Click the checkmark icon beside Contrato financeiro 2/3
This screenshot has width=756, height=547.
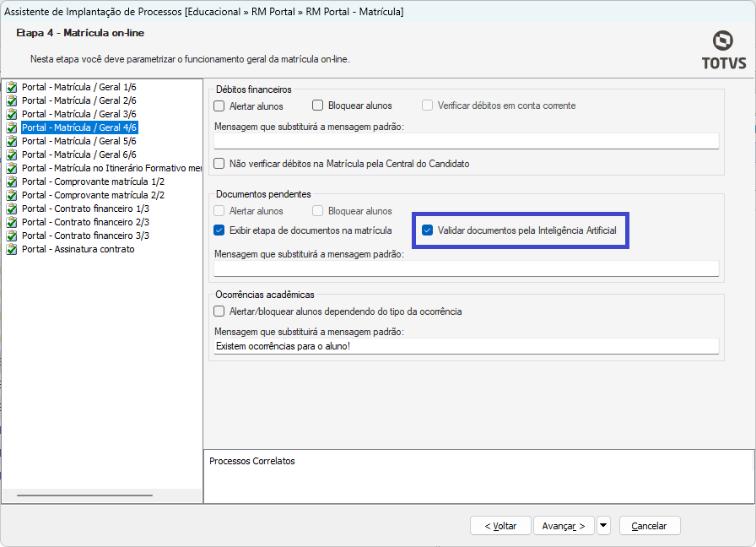(12, 222)
